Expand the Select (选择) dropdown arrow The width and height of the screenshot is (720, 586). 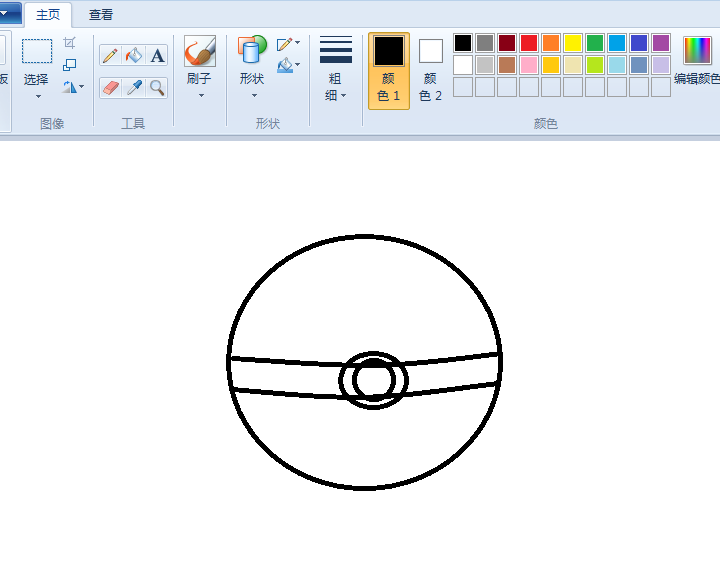coord(38,96)
